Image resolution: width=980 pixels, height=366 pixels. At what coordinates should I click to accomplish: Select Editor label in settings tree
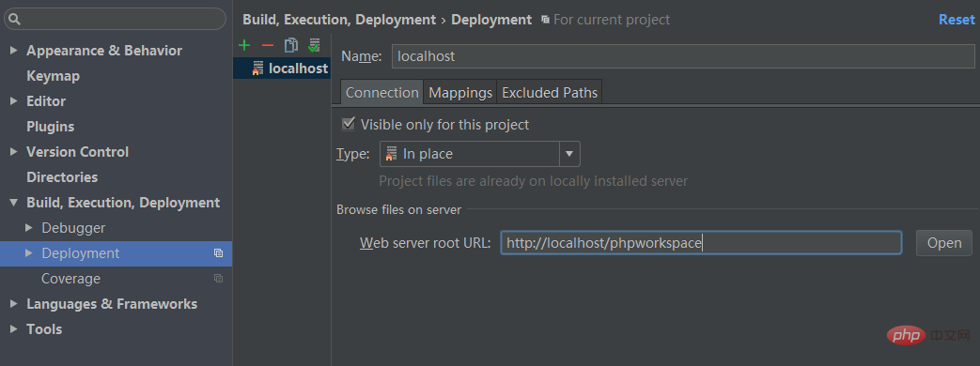click(x=46, y=100)
